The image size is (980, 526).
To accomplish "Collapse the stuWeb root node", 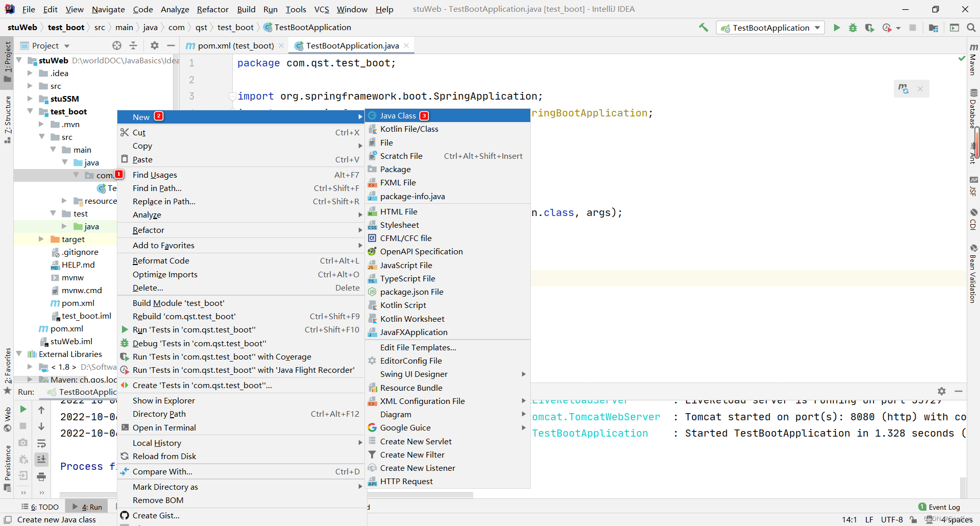I will pyautogui.click(x=19, y=60).
